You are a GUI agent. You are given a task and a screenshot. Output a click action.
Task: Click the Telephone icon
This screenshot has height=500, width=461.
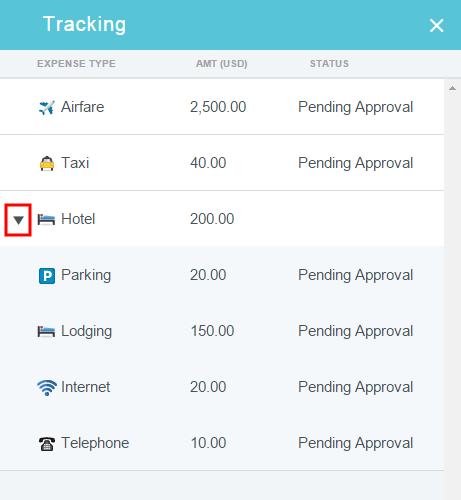47,444
